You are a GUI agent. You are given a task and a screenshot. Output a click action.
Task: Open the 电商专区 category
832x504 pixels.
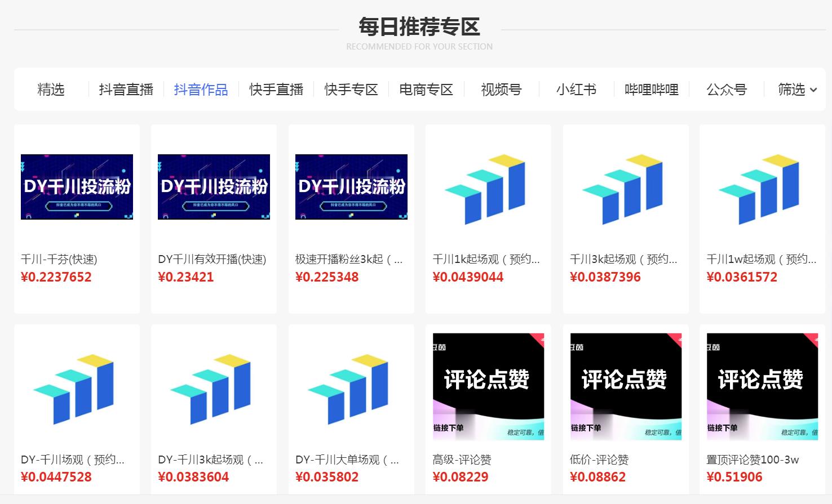[426, 89]
